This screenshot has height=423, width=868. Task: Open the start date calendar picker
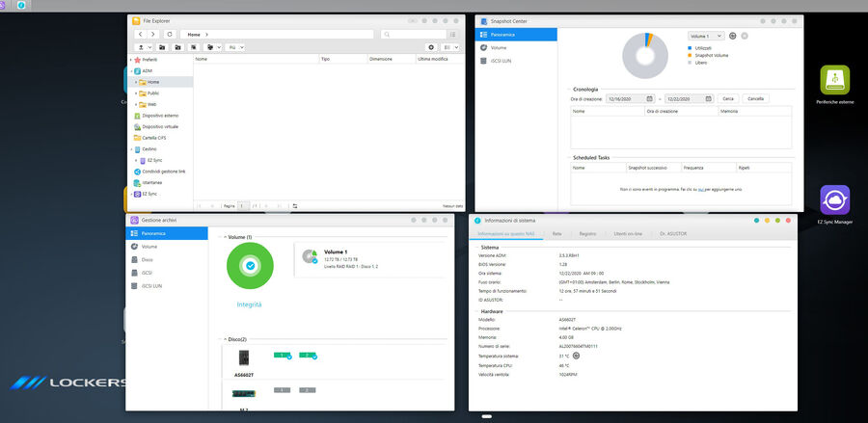(x=650, y=98)
